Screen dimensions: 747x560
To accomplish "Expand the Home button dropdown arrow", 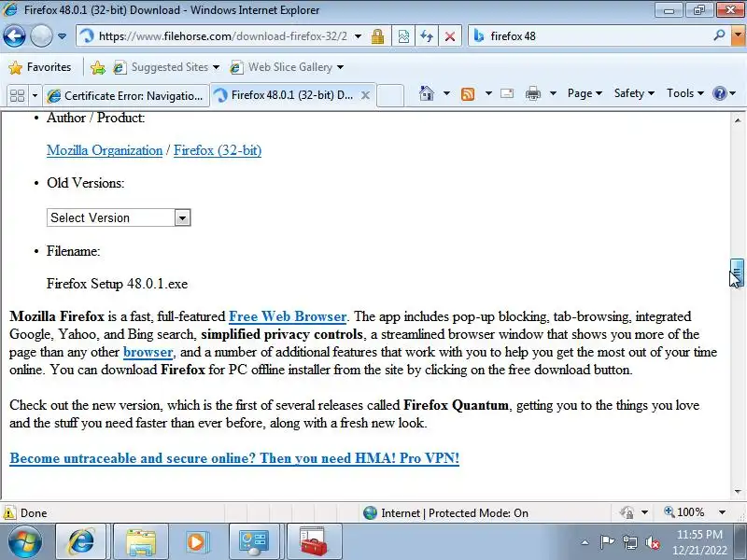I will (446, 93).
